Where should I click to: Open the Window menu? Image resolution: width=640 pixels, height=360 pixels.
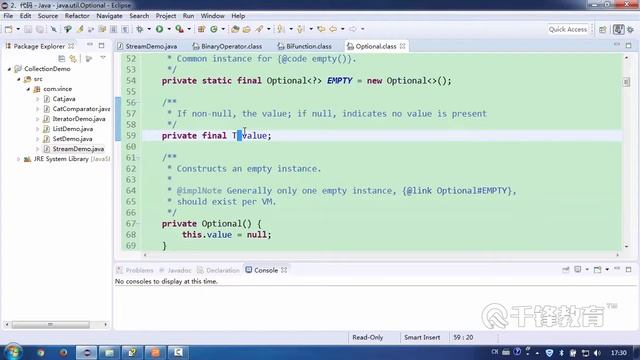point(212,16)
